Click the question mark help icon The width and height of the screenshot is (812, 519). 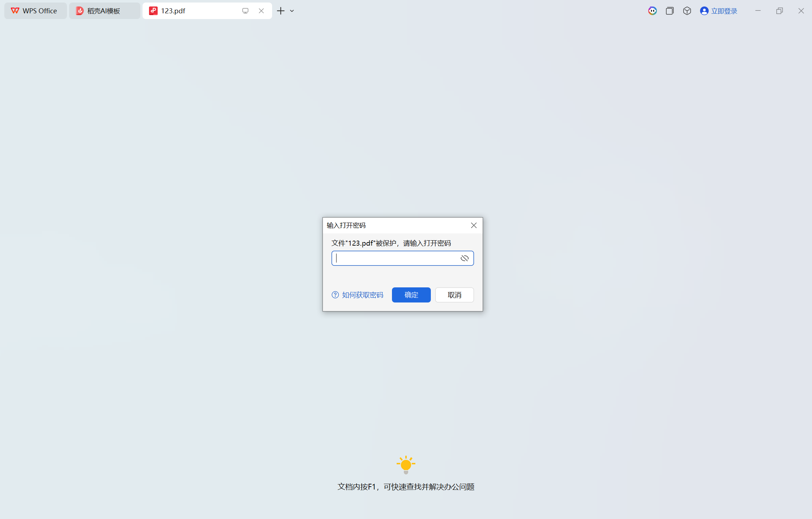pos(335,295)
